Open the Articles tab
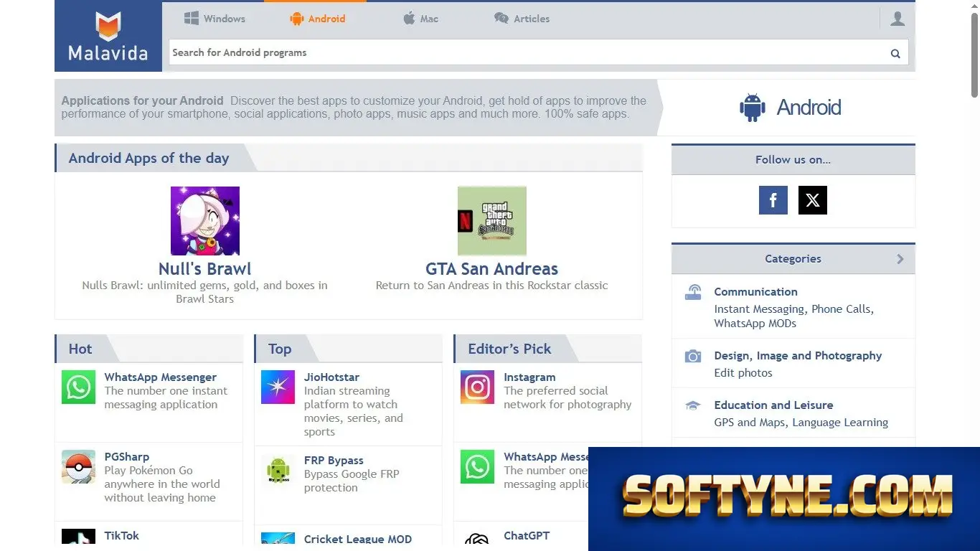This screenshot has width=980, height=551. pyautogui.click(x=522, y=19)
